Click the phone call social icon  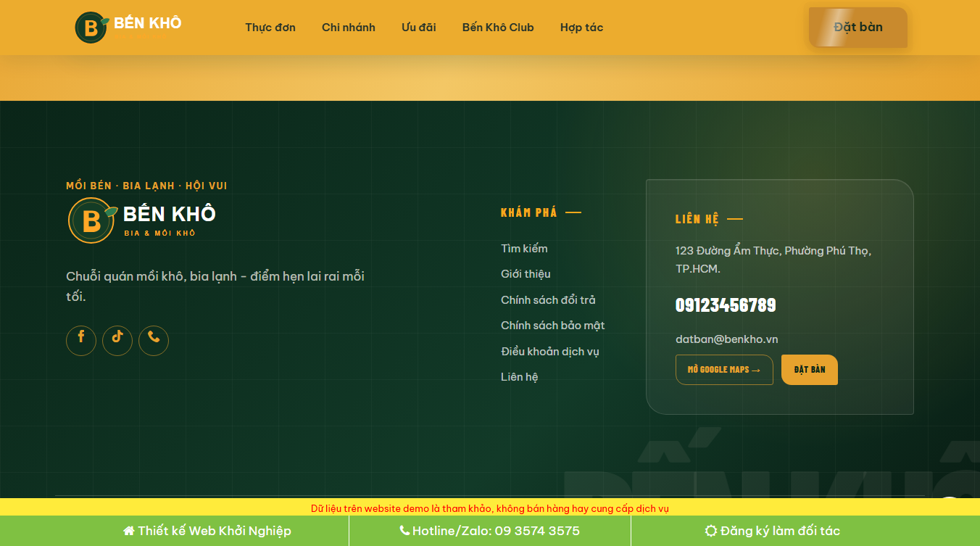click(x=154, y=341)
